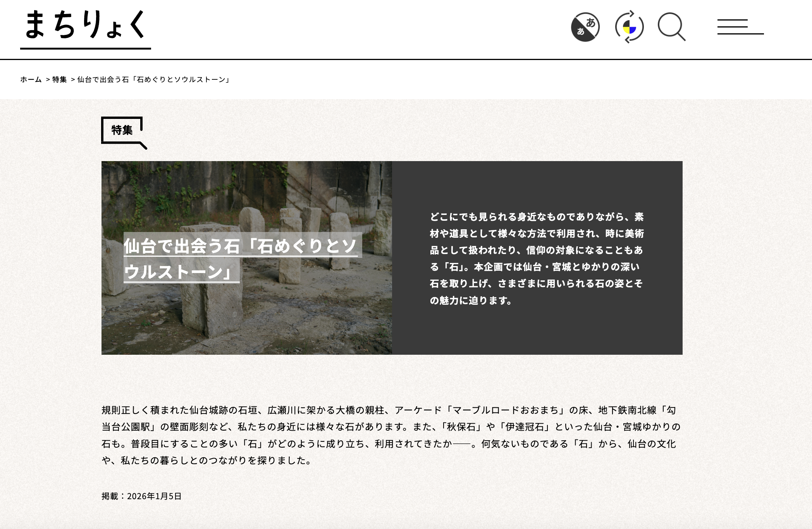Screen dimensions: 812x529
Task: Click the date text 掲載：2026年1月5日
Action: click(141, 496)
